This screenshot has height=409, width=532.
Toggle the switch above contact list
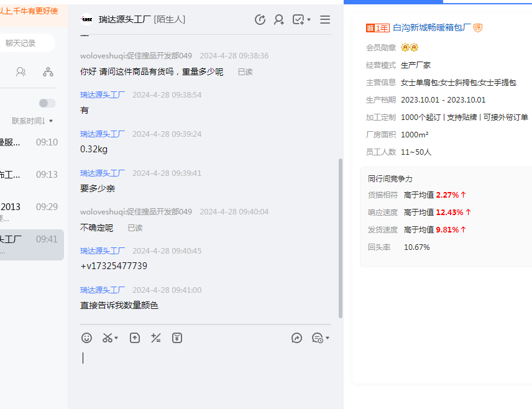[47, 103]
